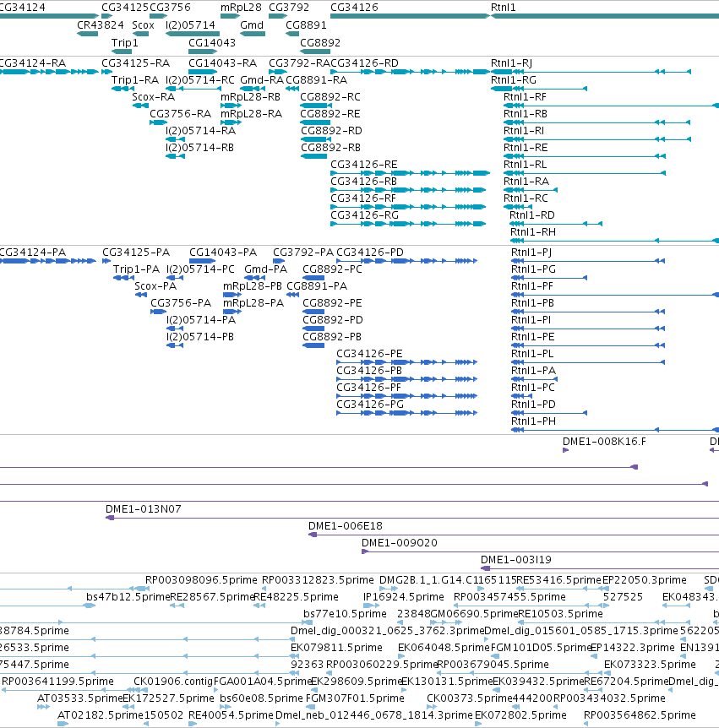Click transcript Trip1-RA

pyautogui.click(x=135, y=80)
